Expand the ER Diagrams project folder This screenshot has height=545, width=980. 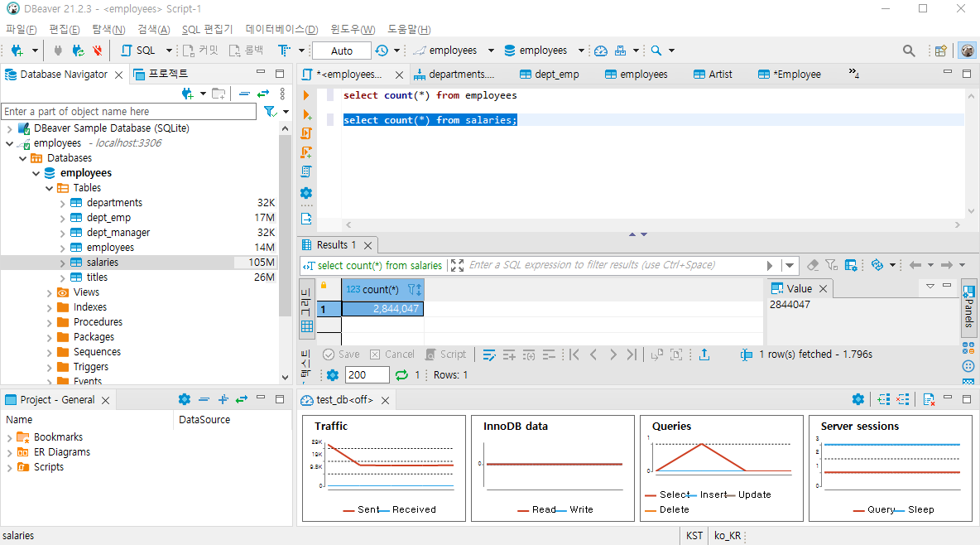pyautogui.click(x=9, y=452)
